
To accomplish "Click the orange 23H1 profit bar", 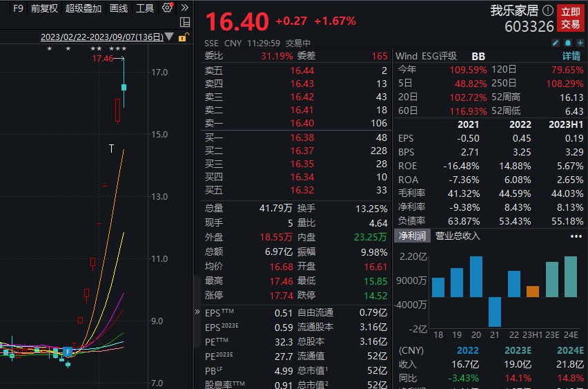I will 532,292.
